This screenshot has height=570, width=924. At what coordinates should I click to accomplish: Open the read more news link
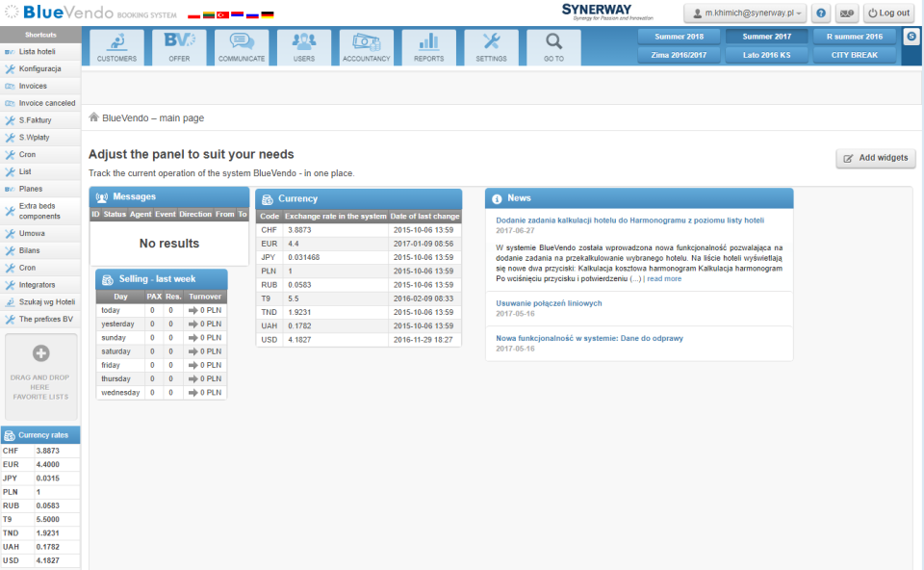[x=664, y=279]
